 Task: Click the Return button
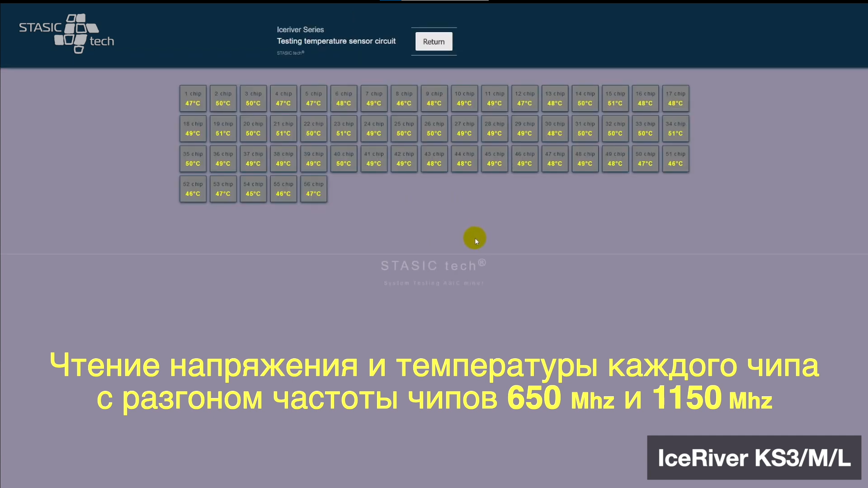[x=434, y=42]
